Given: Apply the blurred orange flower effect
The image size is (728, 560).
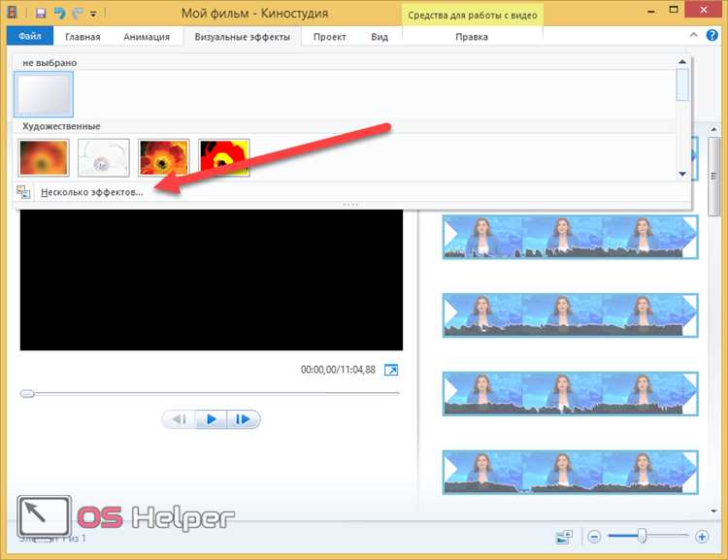Looking at the screenshot, I should pyautogui.click(x=44, y=158).
